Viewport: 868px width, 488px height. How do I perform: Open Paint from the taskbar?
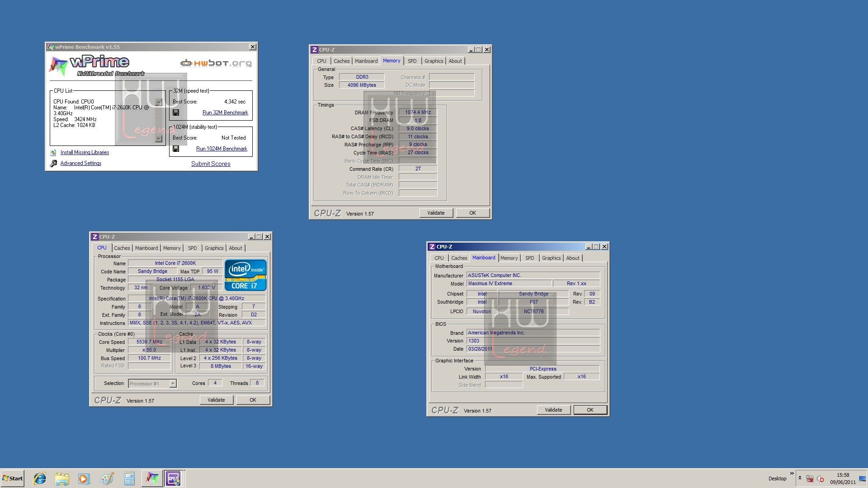[107, 479]
